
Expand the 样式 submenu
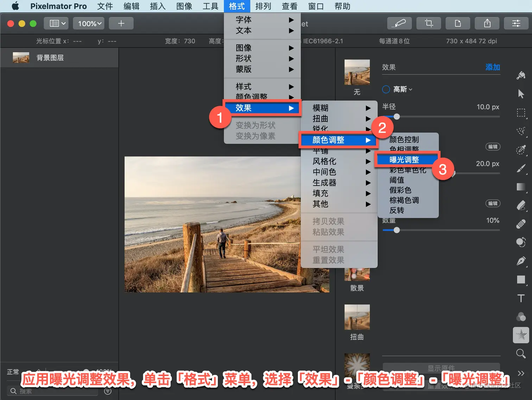pyautogui.click(x=262, y=86)
